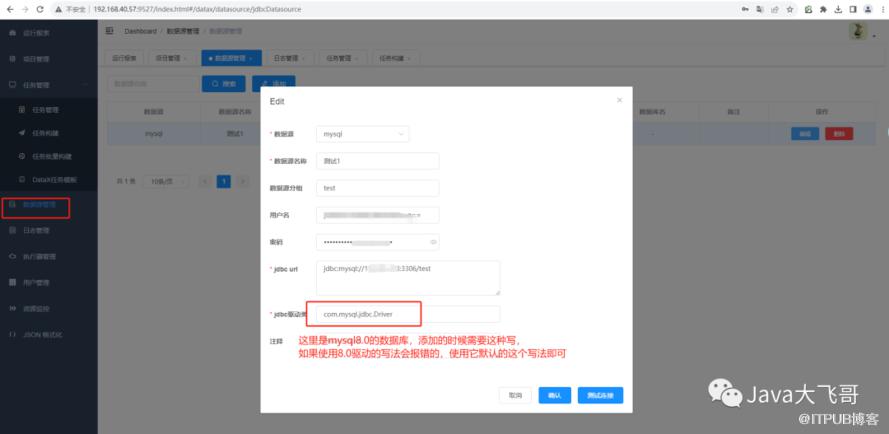
Task: Open the 数据源 mysql dropdown
Action: (x=362, y=134)
